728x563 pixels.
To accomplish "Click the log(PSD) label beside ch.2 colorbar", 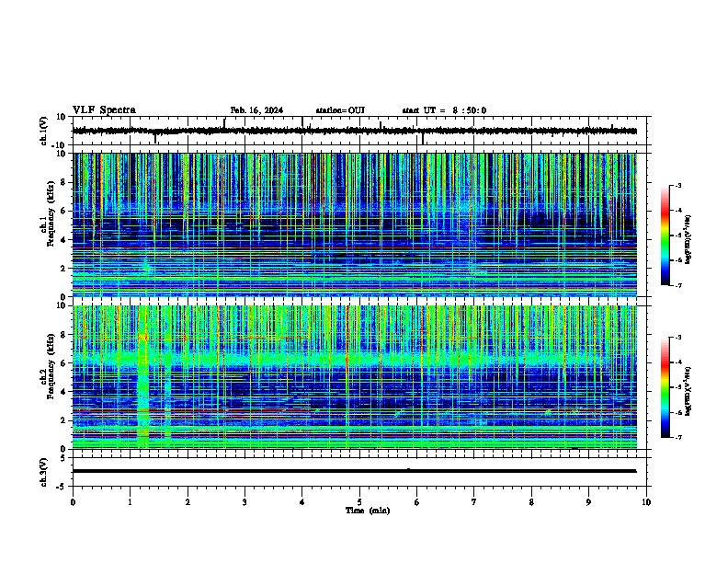I will 688,391.
